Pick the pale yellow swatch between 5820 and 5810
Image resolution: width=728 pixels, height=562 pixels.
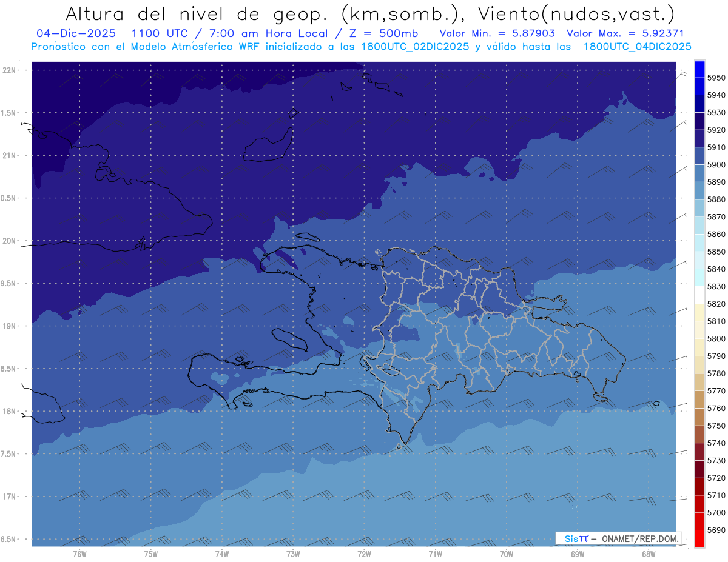[699, 313]
